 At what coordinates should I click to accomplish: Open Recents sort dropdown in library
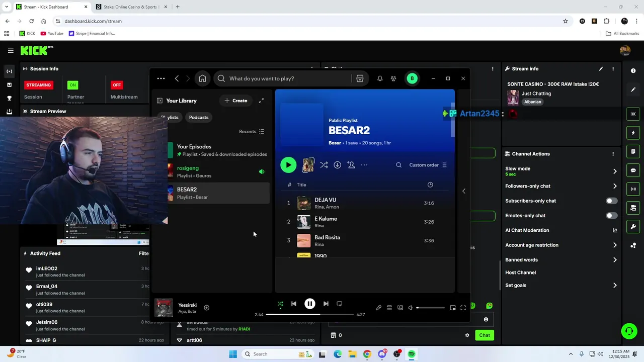tap(252, 131)
